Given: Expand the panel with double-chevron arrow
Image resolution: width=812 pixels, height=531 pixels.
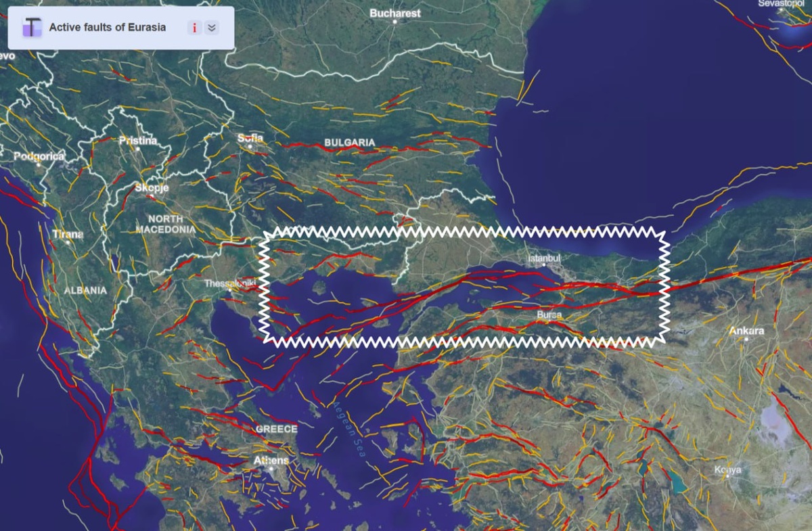Looking at the screenshot, I should tap(212, 28).
